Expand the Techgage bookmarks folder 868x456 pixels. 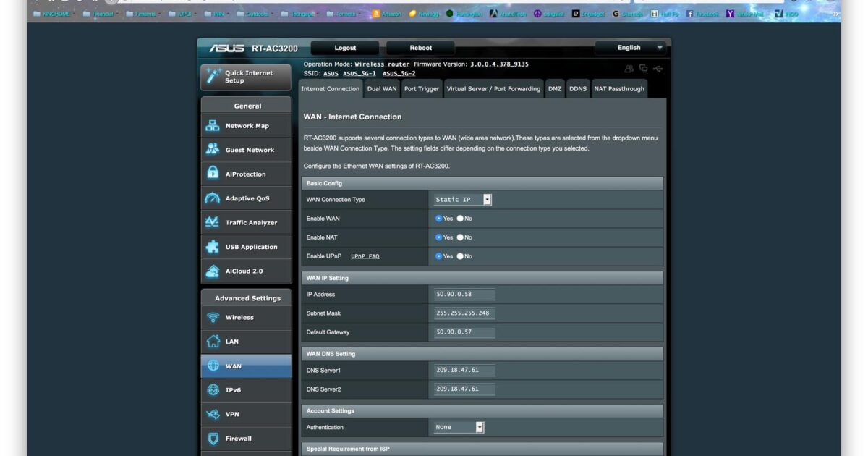coord(299,14)
